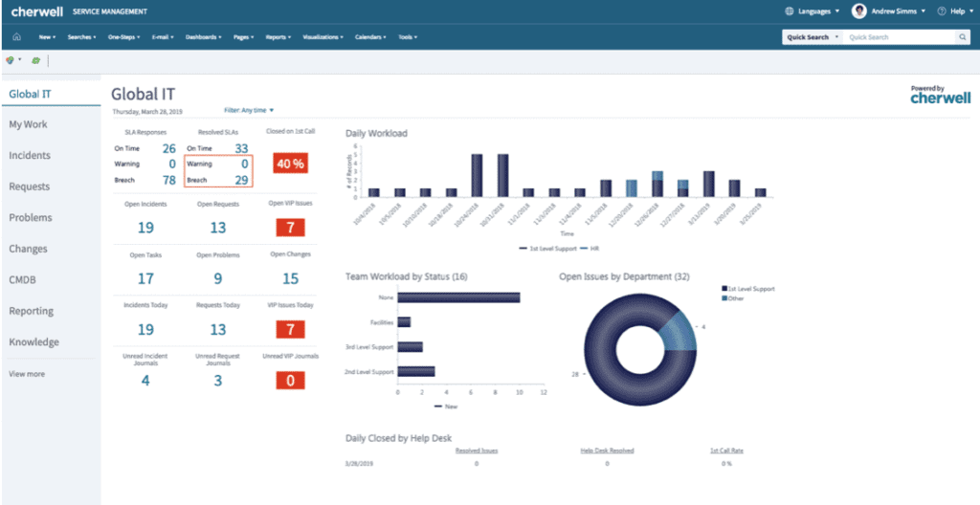Image resolution: width=980 pixels, height=505 pixels.
Task: Click into the Quick Search input field
Action: (900, 37)
